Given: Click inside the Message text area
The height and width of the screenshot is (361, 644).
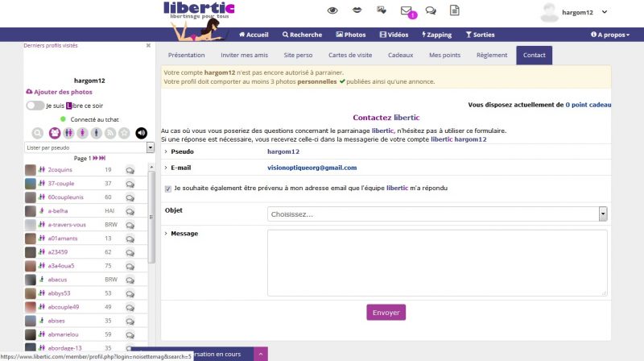Looking at the screenshot, I should coord(437,260).
